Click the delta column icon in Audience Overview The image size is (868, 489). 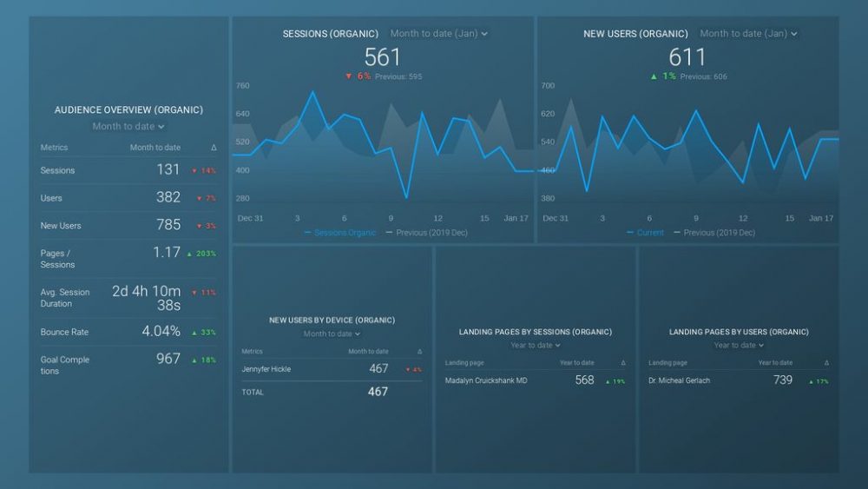(x=214, y=148)
